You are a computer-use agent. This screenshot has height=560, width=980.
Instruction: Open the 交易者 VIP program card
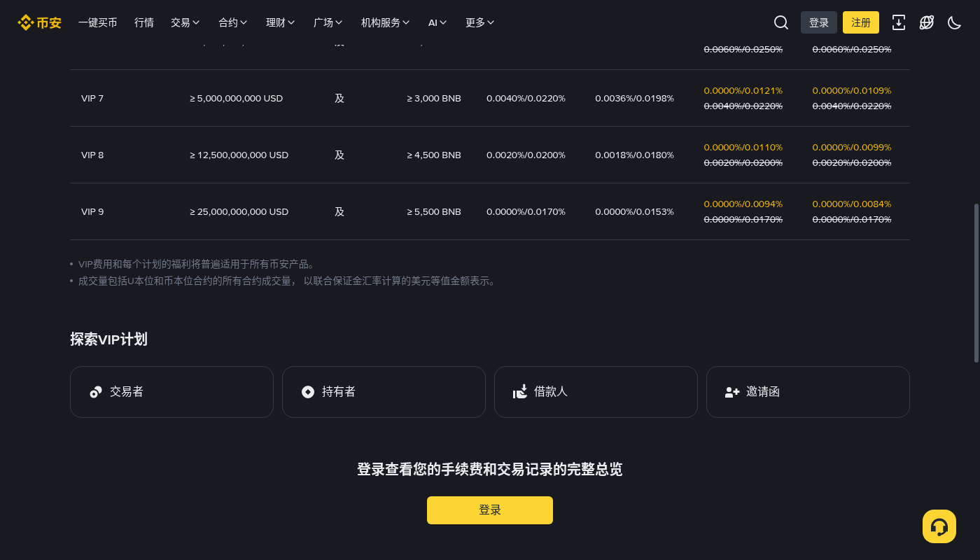(x=171, y=392)
